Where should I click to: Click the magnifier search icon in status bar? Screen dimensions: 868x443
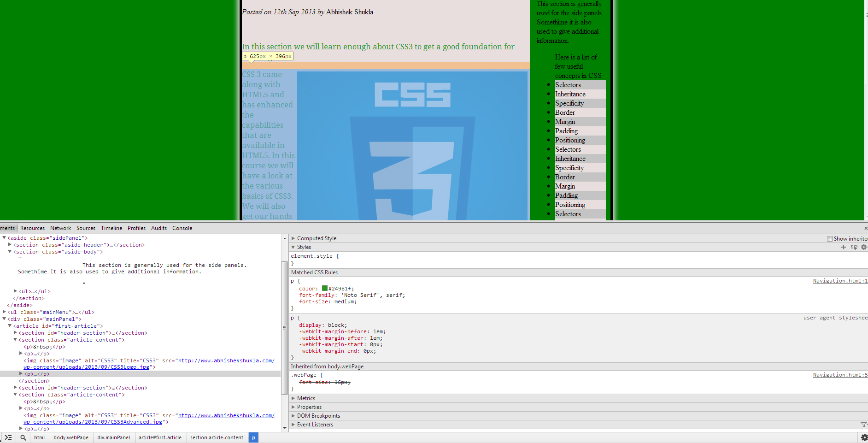coord(23,437)
